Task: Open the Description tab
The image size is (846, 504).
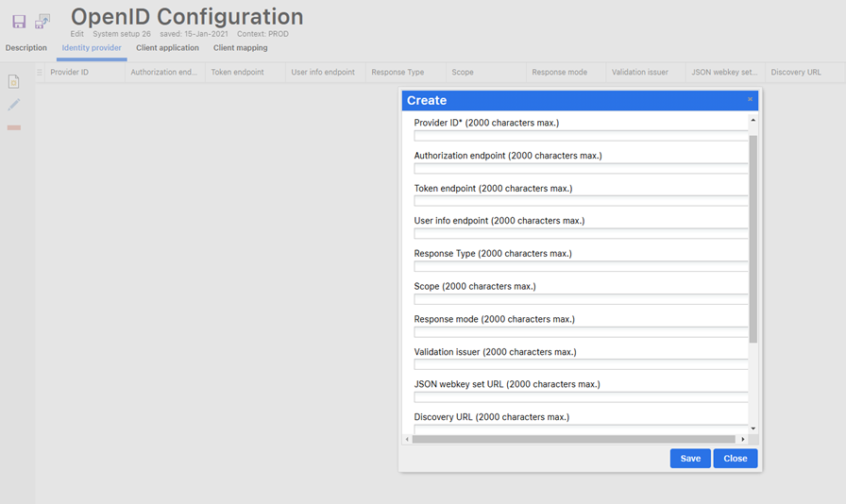Action: click(26, 48)
